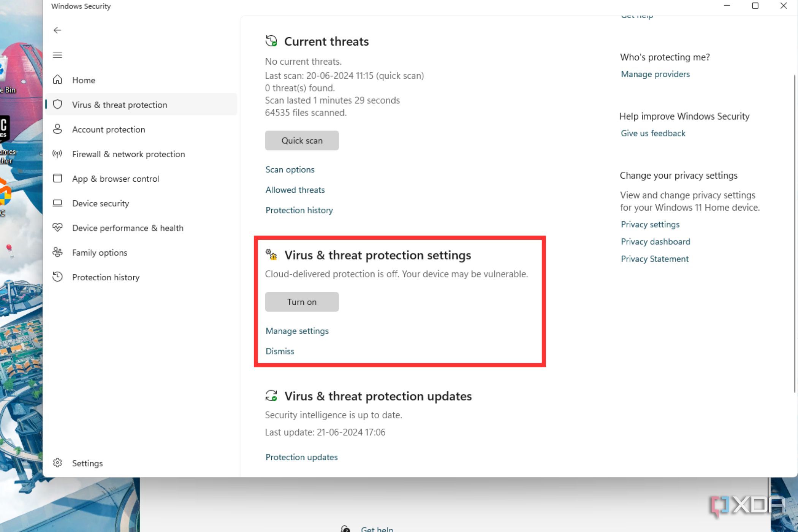Screen dimensions: 798x532
Task: Select the App & browser control icon
Action: pyautogui.click(x=57, y=179)
